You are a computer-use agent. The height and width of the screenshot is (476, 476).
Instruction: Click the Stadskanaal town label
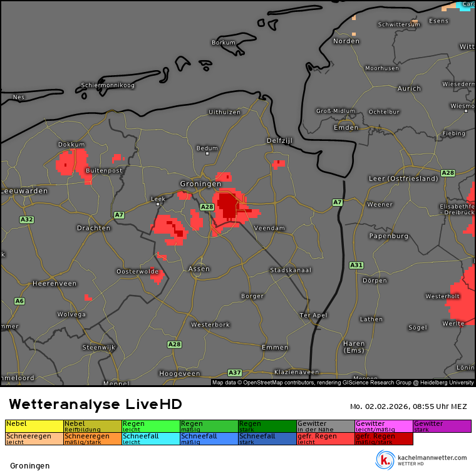pos(291,270)
